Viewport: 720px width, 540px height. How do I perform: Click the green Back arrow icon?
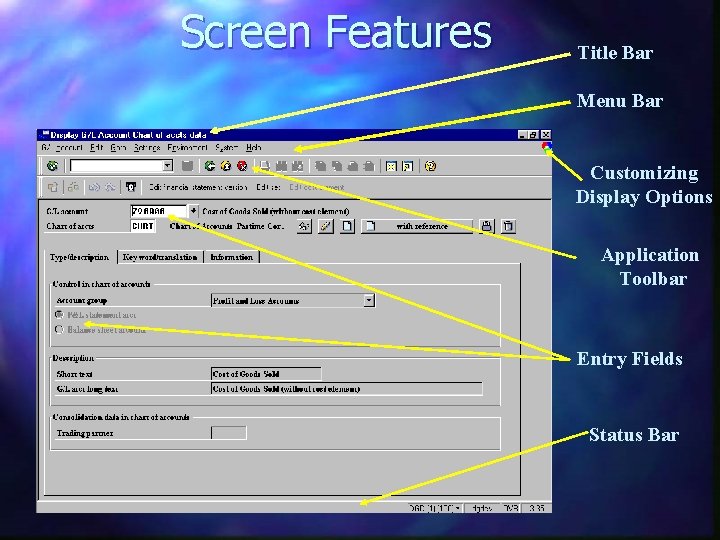[210, 166]
